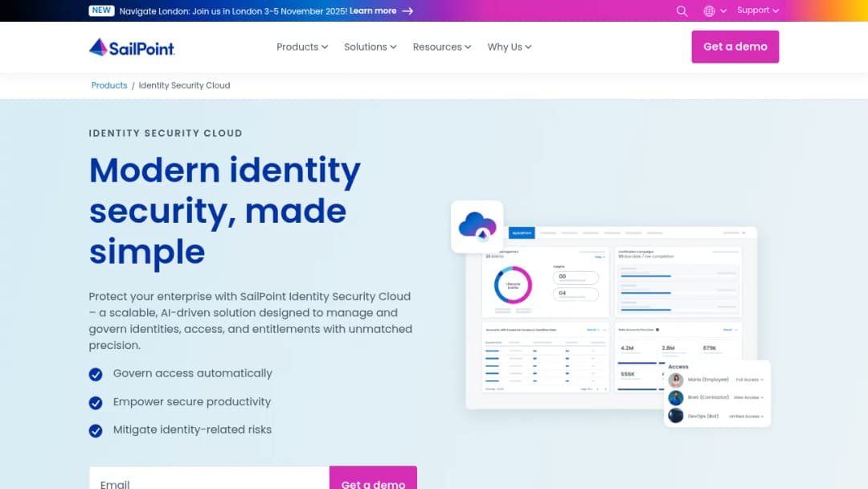Viewport: 868px width, 489px height.
Task: Click Maria (Employee) avatar in Access card
Action: coord(675,380)
